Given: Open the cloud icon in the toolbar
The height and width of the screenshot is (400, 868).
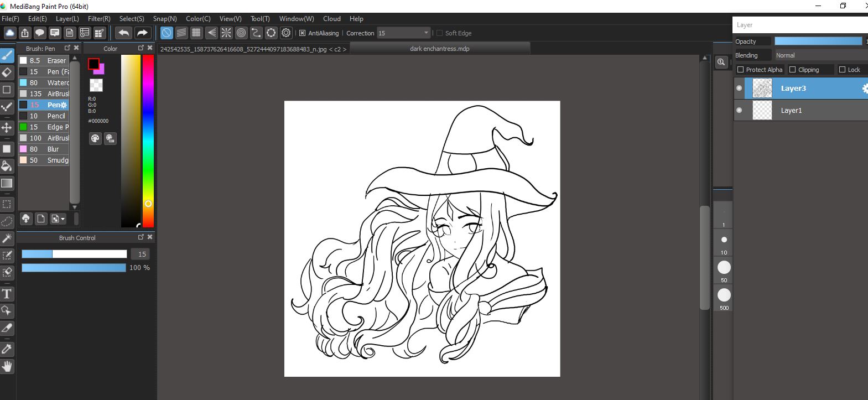Looking at the screenshot, I should pyautogui.click(x=9, y=33).
